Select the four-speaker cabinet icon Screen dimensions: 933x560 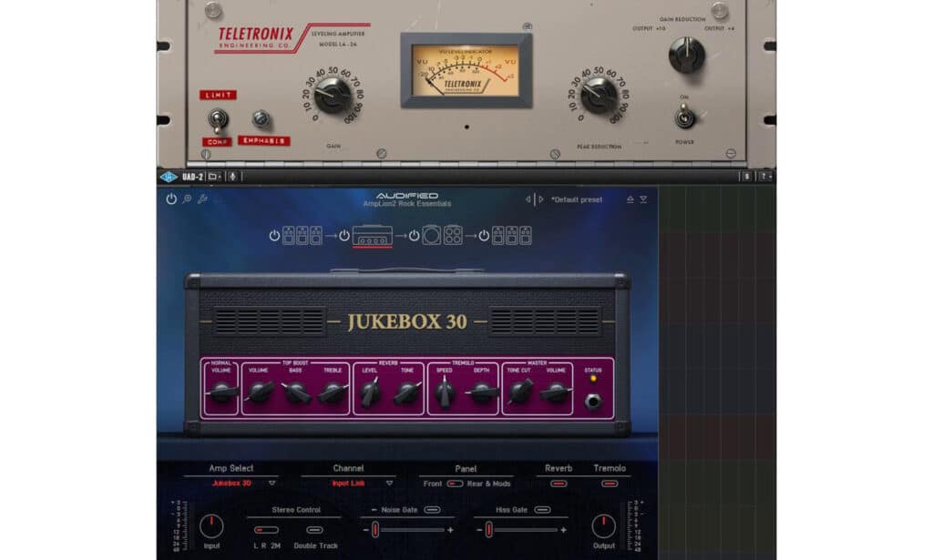(x=453, y=236)
